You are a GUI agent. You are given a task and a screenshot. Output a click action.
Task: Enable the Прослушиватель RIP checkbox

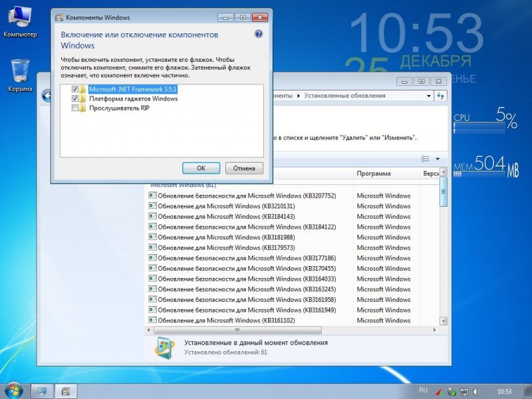tap(75, 108)
